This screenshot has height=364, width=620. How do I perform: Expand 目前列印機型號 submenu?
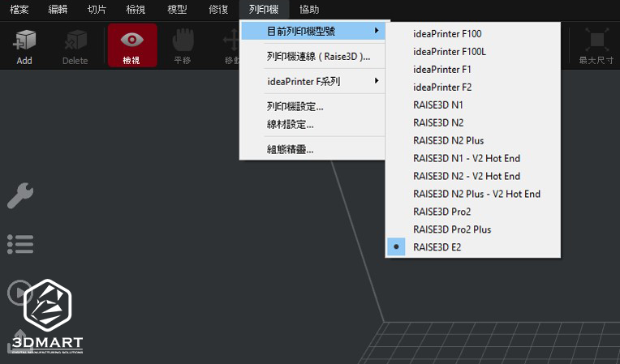coord(312,31)
